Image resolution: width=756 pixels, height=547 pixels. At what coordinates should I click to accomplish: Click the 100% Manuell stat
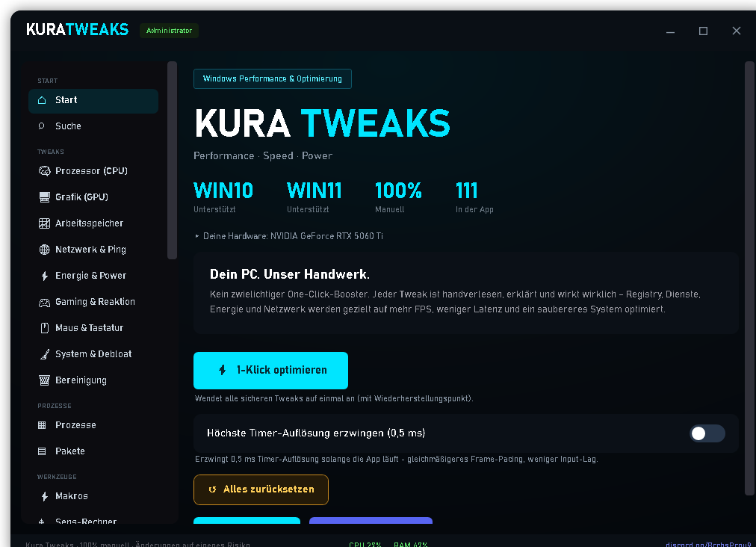[398, 197]
